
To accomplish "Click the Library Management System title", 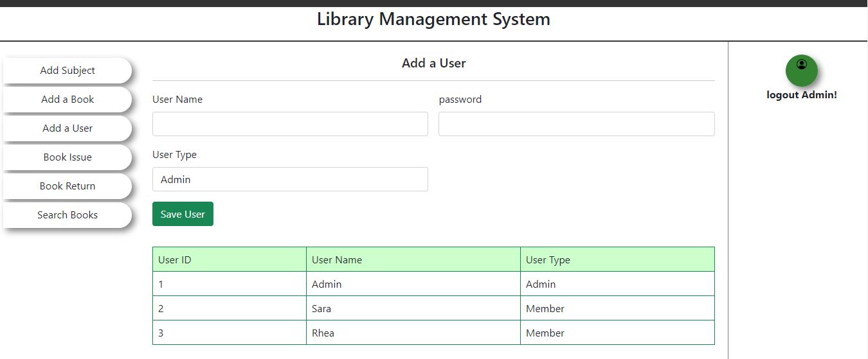I will [433, 19].
